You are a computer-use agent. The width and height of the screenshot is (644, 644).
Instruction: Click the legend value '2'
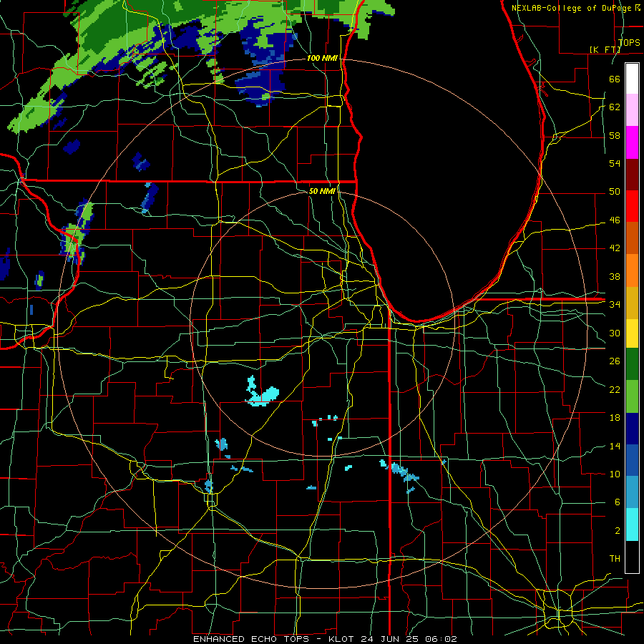[617, 531]
